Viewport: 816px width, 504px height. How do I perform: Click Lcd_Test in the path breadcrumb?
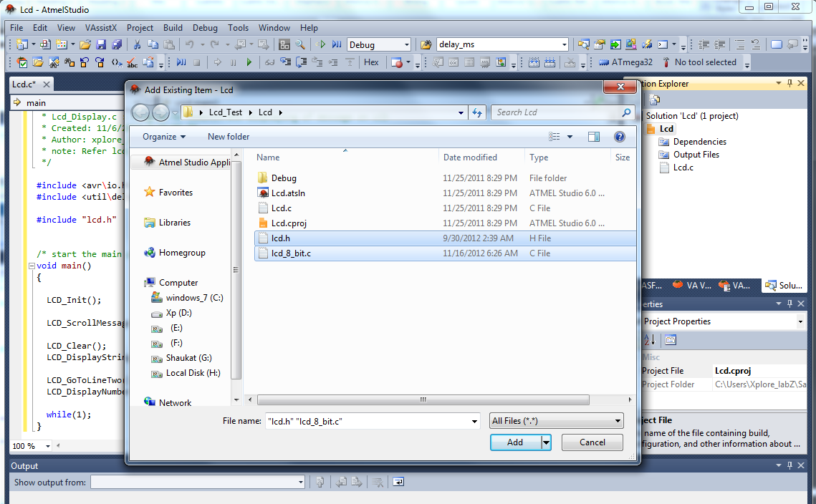click(x=226, y=112)
